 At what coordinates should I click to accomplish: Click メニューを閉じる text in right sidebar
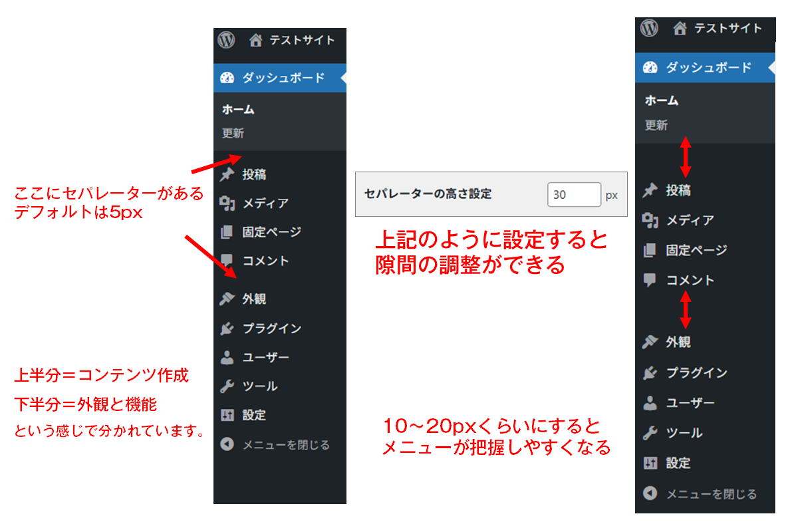[712, 494]
